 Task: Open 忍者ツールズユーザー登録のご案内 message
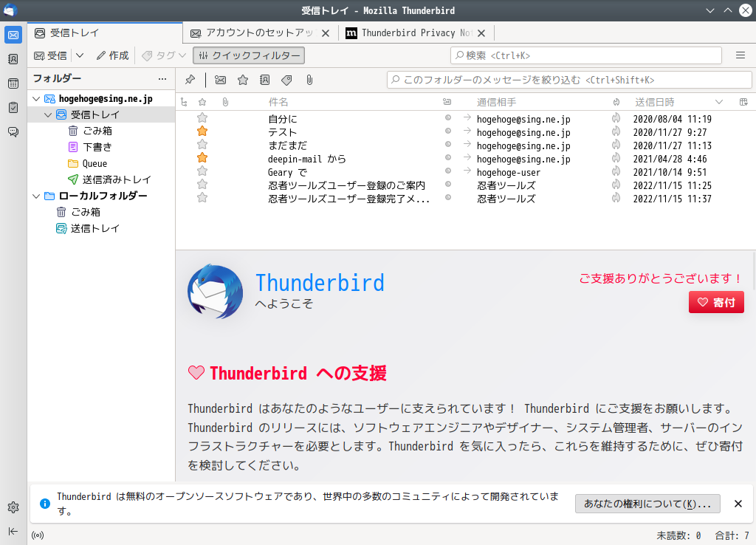pos(347,185)
